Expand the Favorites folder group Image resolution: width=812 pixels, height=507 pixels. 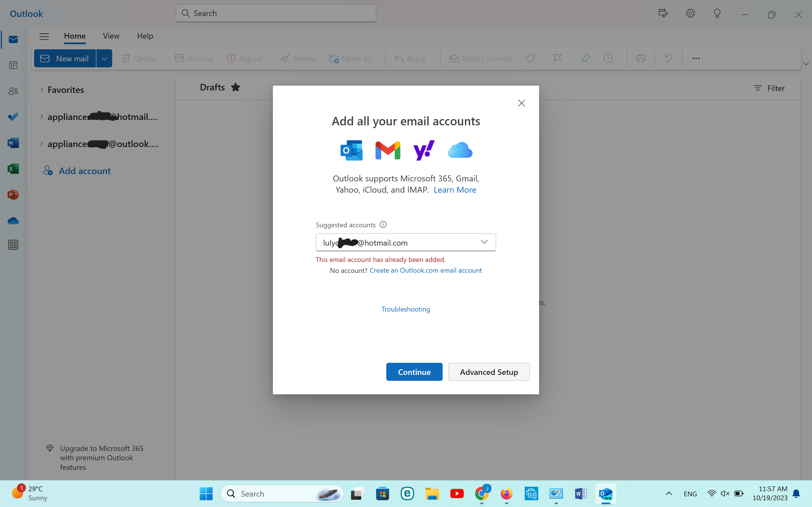[x=42, y=90]
